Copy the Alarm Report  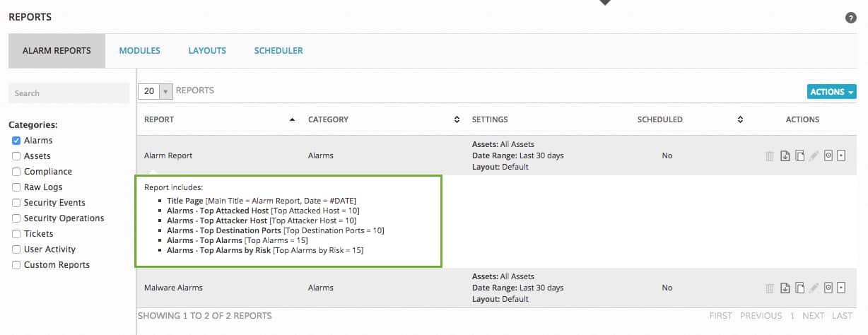click(799, 155)
